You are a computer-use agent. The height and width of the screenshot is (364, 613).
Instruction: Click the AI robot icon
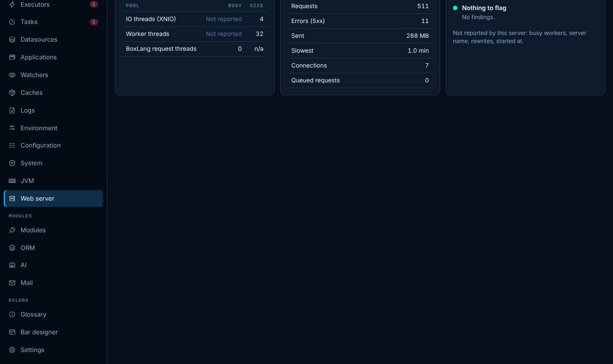12,265
